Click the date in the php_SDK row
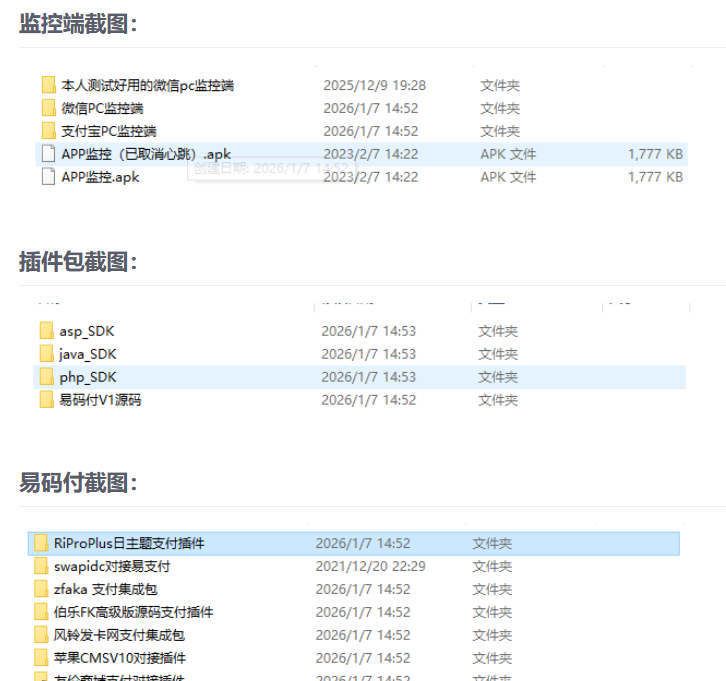This screenshot has width=726, height=681. point(369,377)
